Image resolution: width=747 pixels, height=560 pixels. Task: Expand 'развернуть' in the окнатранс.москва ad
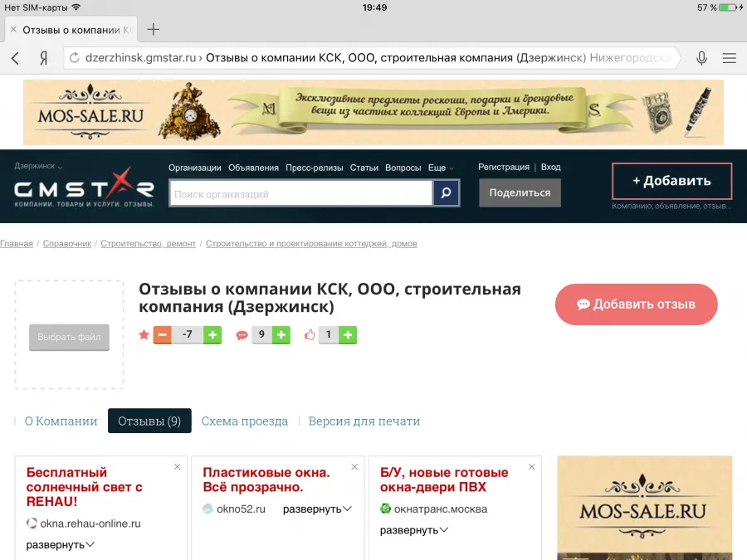[x=414, y=530]
